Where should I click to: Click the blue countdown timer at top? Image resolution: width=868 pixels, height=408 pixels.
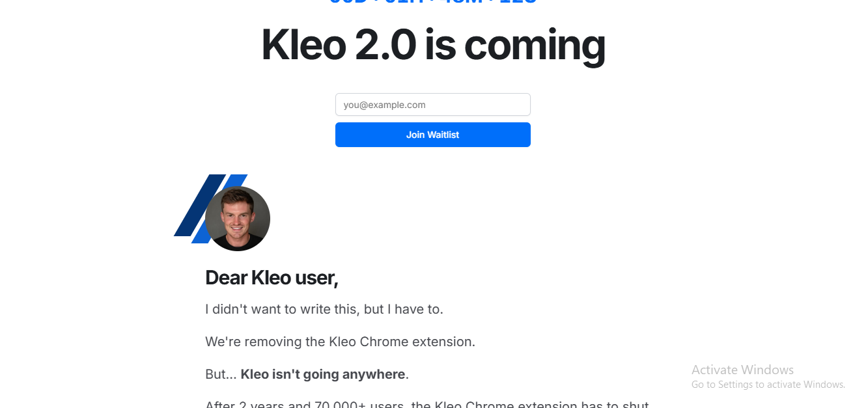pos(433,2)
